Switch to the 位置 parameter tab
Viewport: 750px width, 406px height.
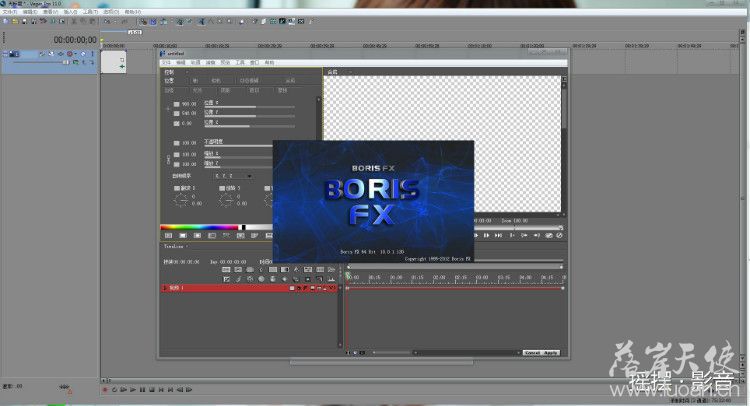point(169,81)
